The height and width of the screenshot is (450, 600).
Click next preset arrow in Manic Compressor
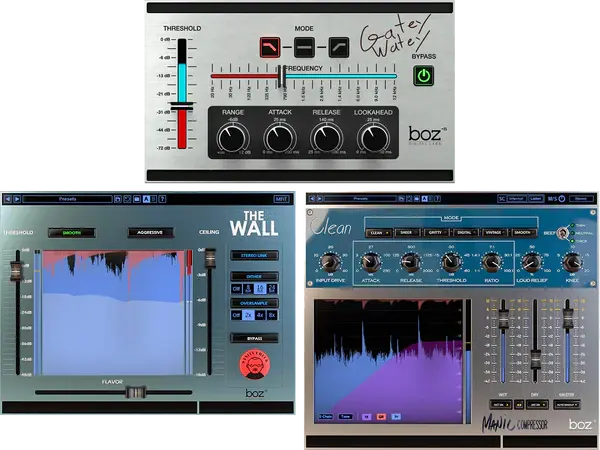pos(319,199)
